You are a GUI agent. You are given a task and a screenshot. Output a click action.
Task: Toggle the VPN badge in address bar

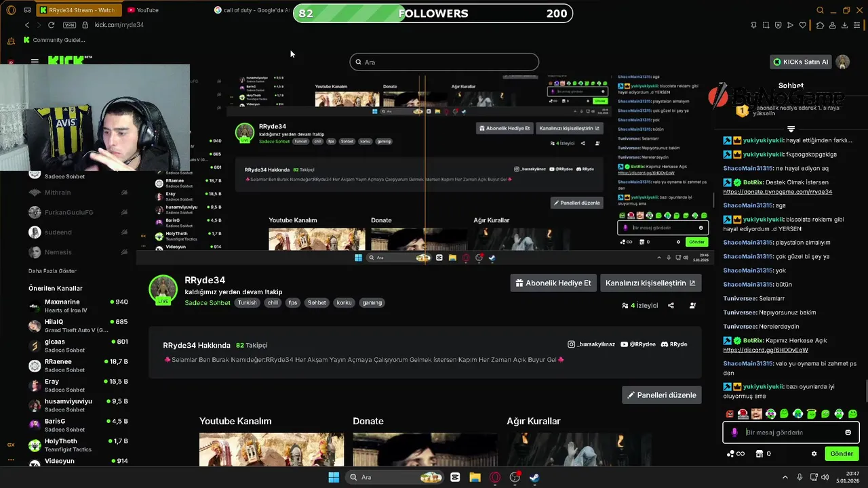click(x=69, y=25)
